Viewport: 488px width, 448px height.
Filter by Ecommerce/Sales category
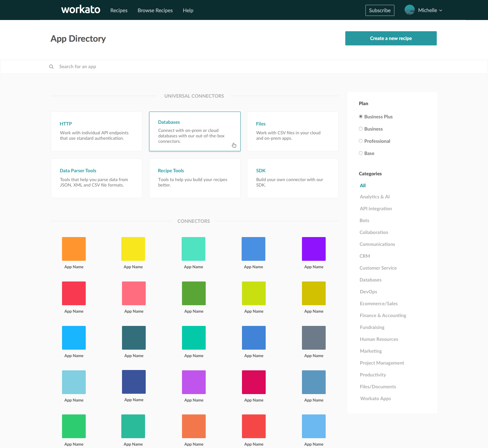point(379,304)
